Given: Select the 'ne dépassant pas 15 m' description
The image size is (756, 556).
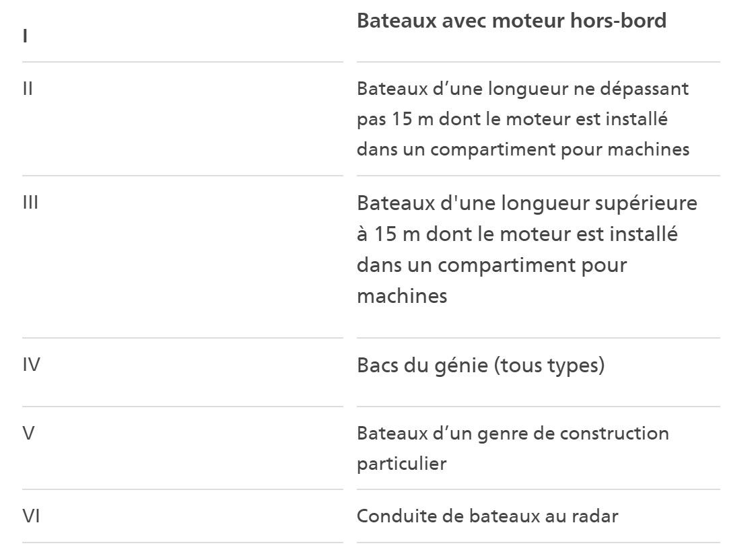Looking at the screenshot, I should click(x=522, y=118).
